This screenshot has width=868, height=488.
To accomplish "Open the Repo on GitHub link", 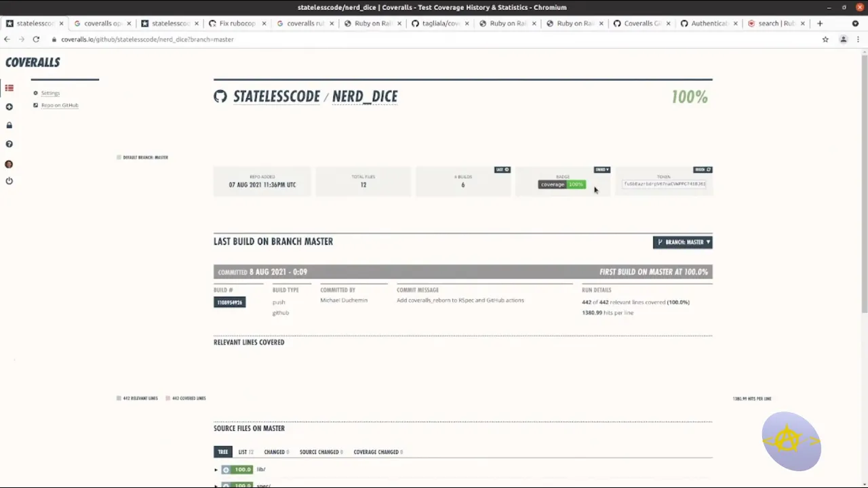I will pos(60,105).
